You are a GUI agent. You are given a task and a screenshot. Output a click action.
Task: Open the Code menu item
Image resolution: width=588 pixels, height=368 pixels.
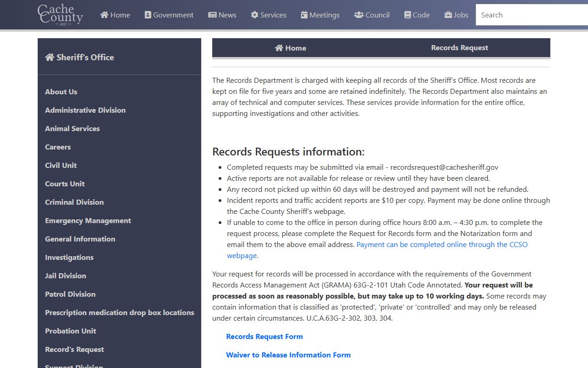(x=417, y=15)
